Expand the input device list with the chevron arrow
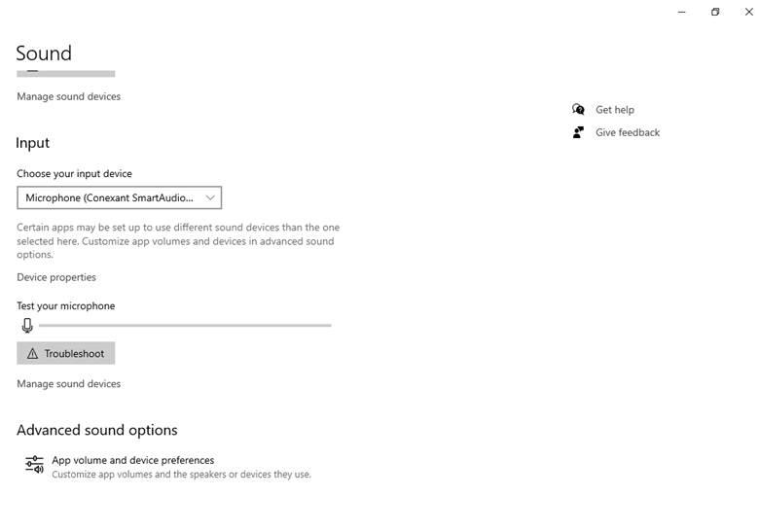 [210, 197]
